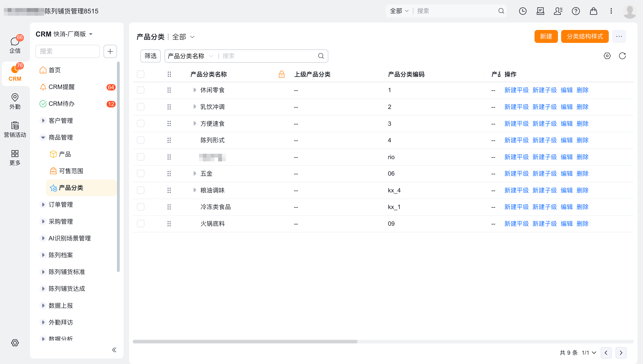This screenshot has height=364, width=643.
Task: Click the product category search magnifier icon
Action: click(x=321, y=56)
